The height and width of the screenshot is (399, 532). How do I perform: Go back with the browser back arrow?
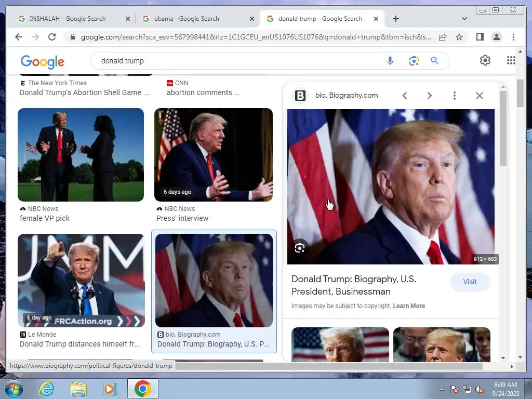click(19, 37)
